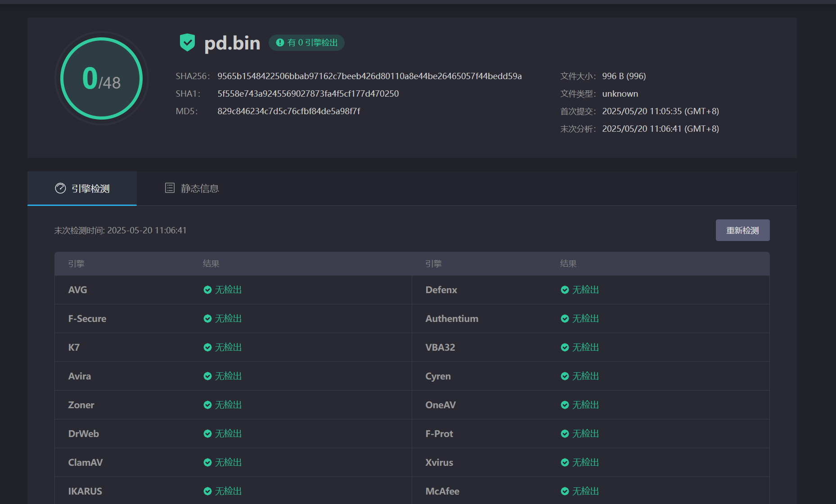Click the green check icon in the Avira row
Screen dimensions: 836x504
(x=207, y=376)
